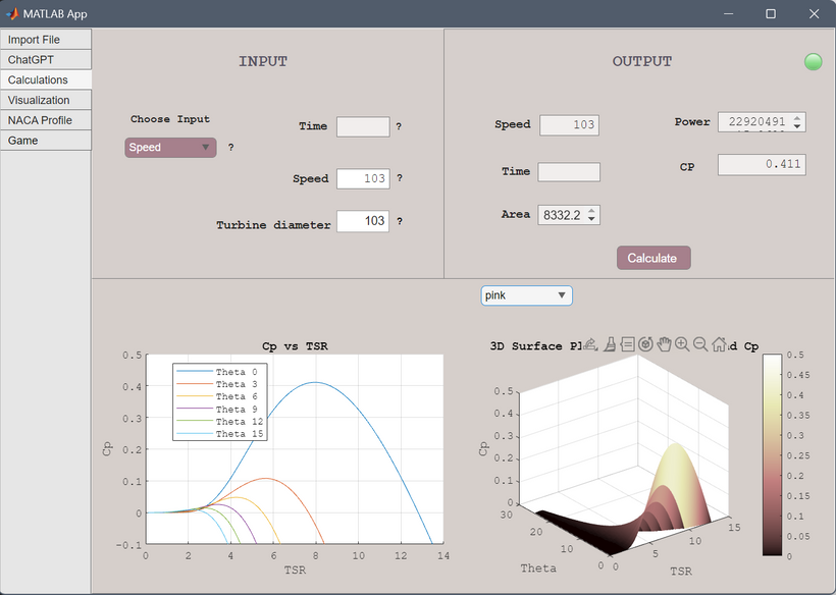Decrease Power value with down arrow
Viewport: 836px width, 596px height.
(797, 126)
